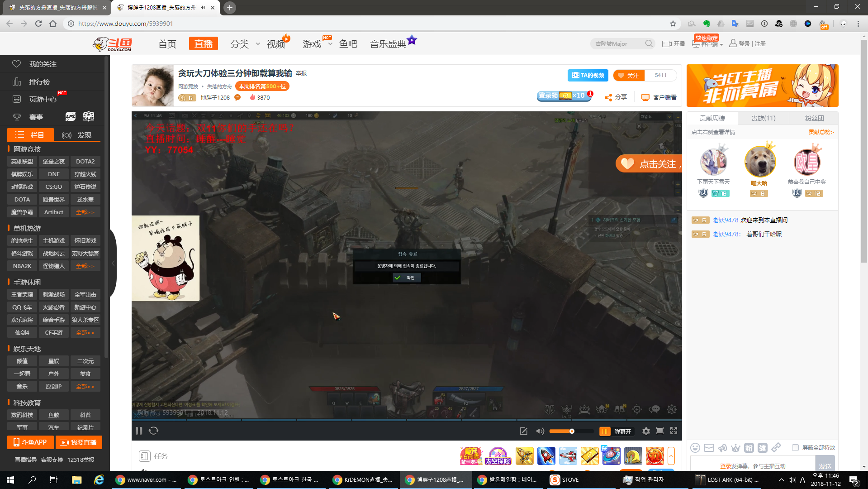Switch to the 发现 sidebar tab
Screen dimensions: 868x489
point(77,135)
